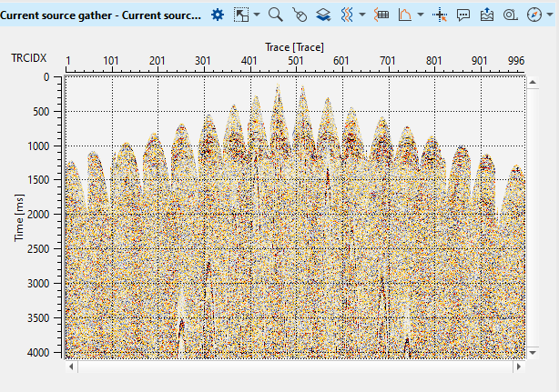The width and height of the screenshot is (559, 392).
Task: Activate the mouse pointer picking tool
Action: pos(300,15)
